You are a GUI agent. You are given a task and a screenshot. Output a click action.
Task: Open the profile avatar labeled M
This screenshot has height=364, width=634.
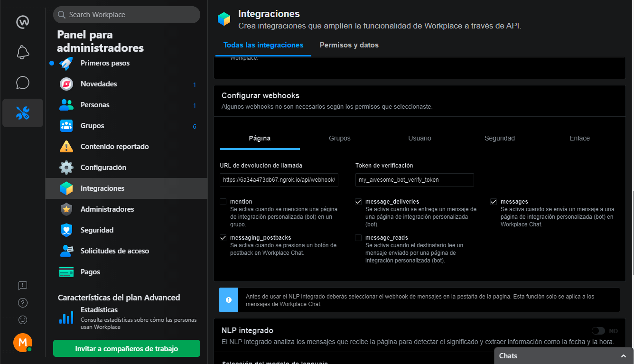click(23, 343)
